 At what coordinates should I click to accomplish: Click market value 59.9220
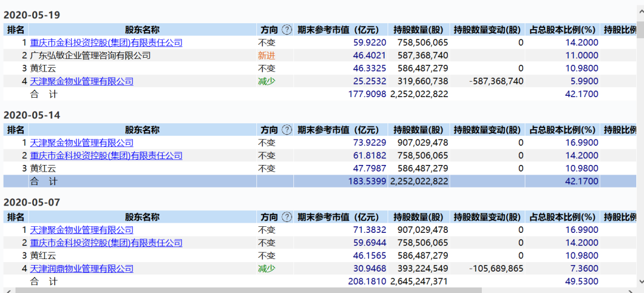[370, 42]
